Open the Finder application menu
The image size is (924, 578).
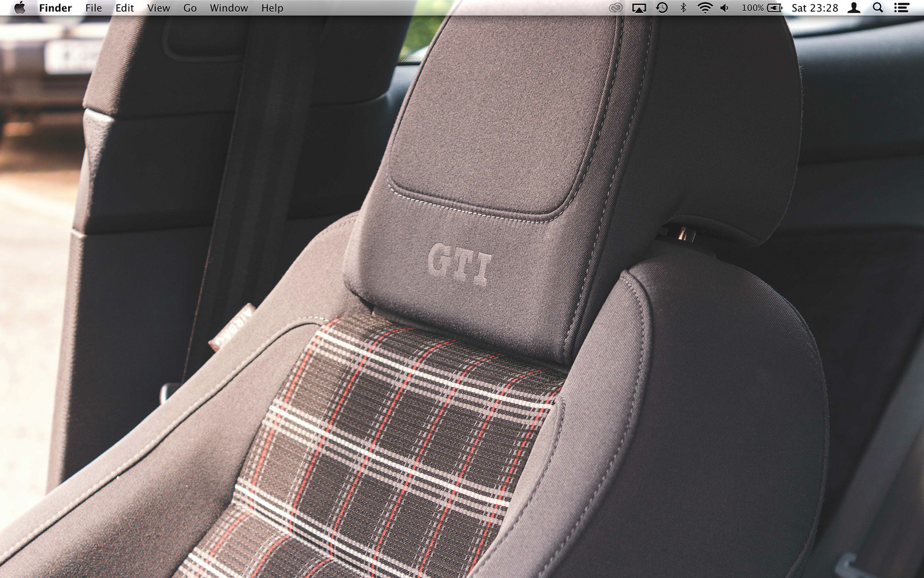point(55,8)
